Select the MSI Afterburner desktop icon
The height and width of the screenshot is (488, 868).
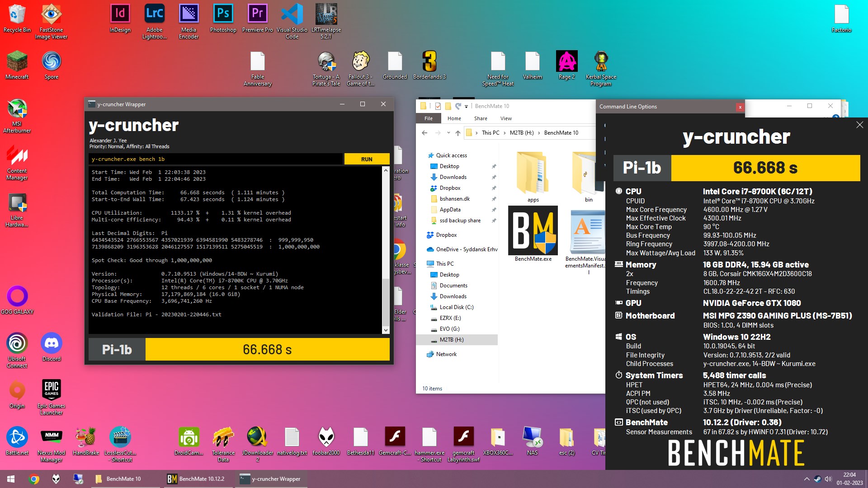tap(17, 116)
